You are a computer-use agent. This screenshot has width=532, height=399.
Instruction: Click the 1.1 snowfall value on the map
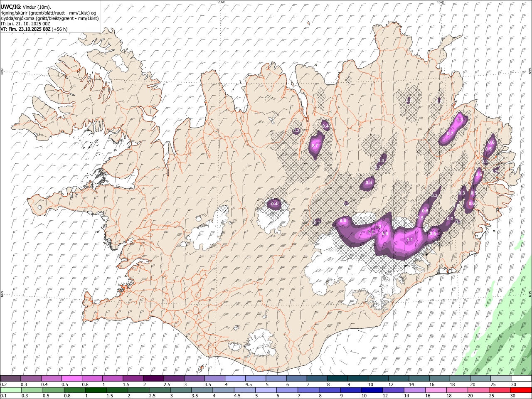point(410,240)
